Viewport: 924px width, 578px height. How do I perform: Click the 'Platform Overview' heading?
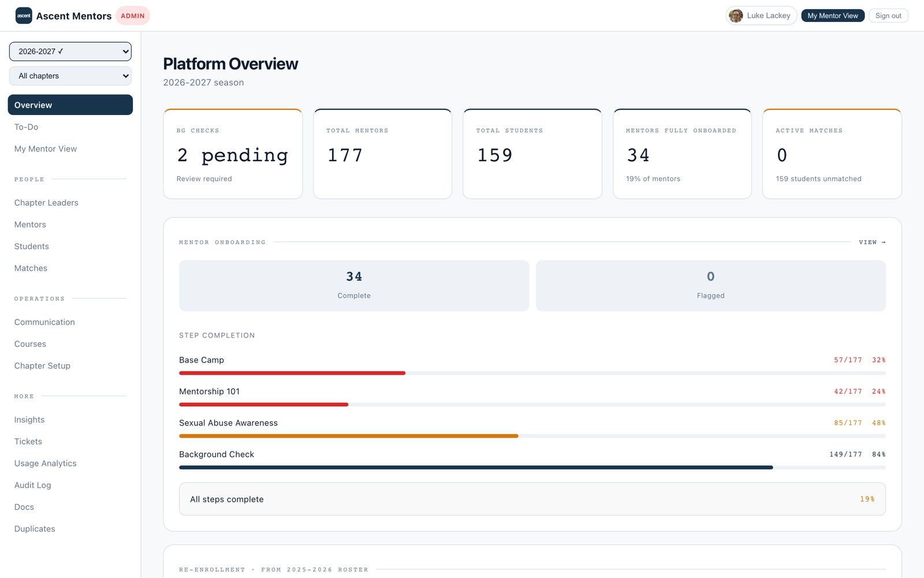tap(230, 64)
